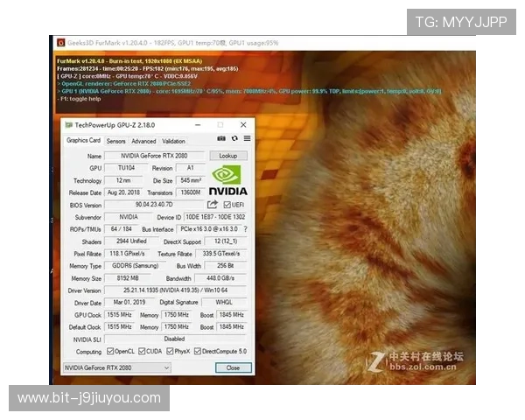Open the Advanced tab
Image resolution: width=525 pixels, height=420 pixels.
click(x=143, y=141)
